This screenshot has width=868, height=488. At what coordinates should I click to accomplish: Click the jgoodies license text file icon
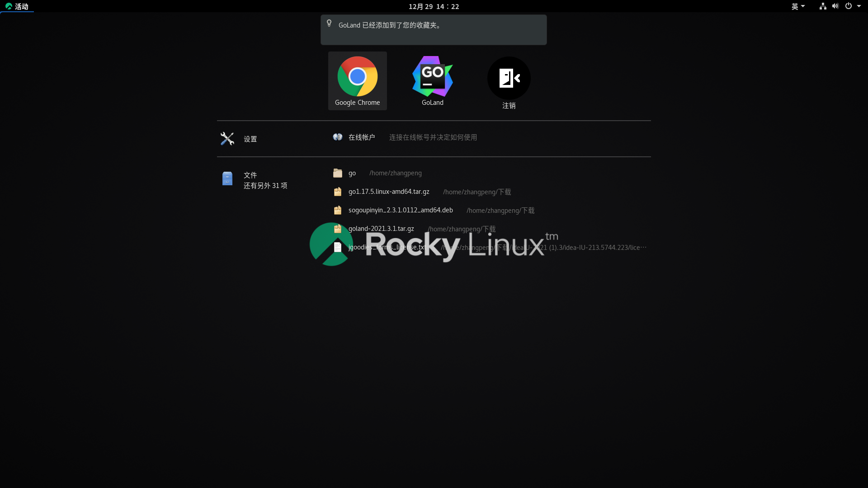(338, 247)
